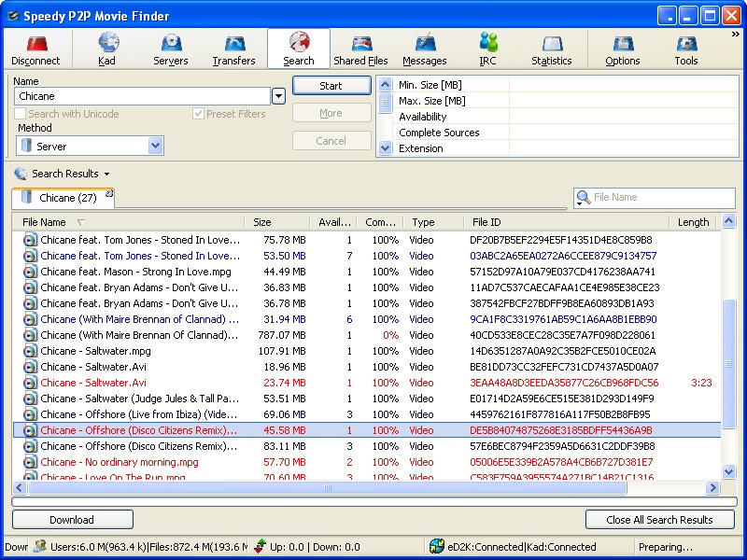Viewport: 747px width, 560px height.
Task: Sort by the Size column header
Action: [x=276, y=222]
